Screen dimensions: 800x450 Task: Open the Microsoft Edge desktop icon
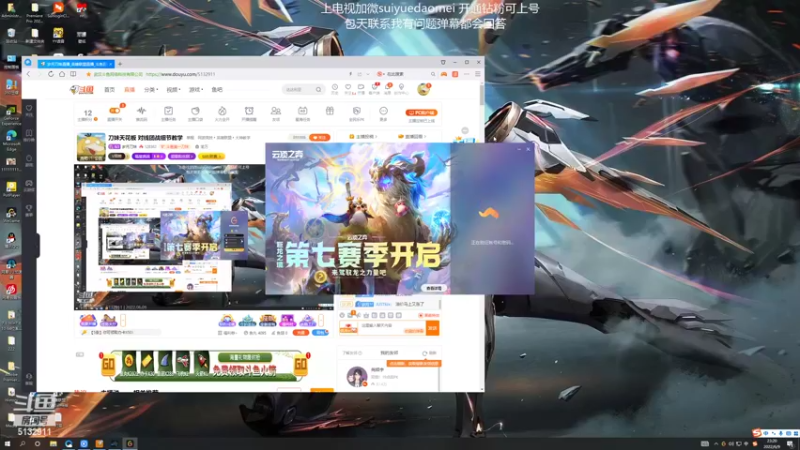(11, 140)
